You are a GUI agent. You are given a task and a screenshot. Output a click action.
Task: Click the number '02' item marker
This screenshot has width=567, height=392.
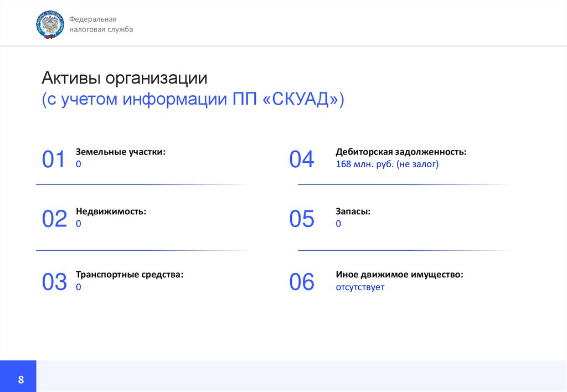(54, 219)
